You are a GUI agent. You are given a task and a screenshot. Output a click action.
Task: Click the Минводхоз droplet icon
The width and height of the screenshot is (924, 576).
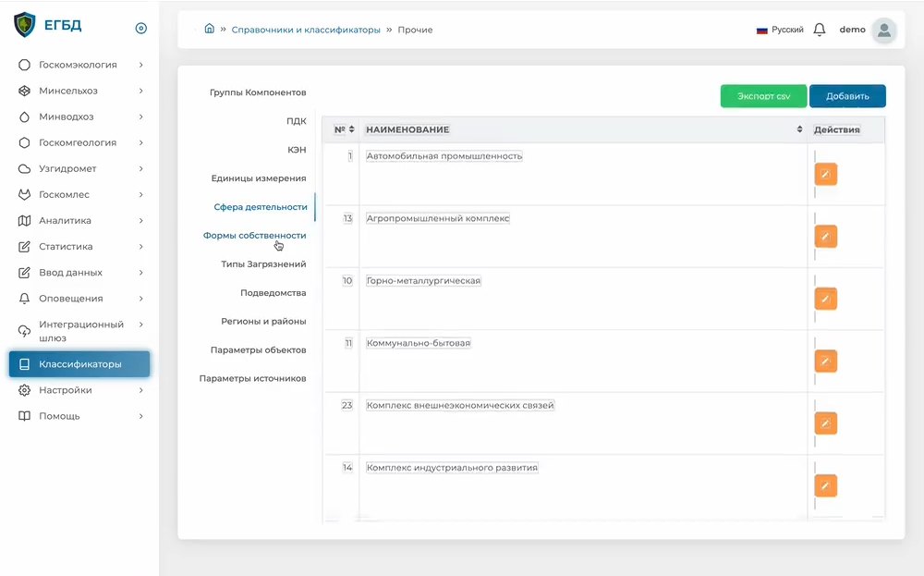[24, 116]
